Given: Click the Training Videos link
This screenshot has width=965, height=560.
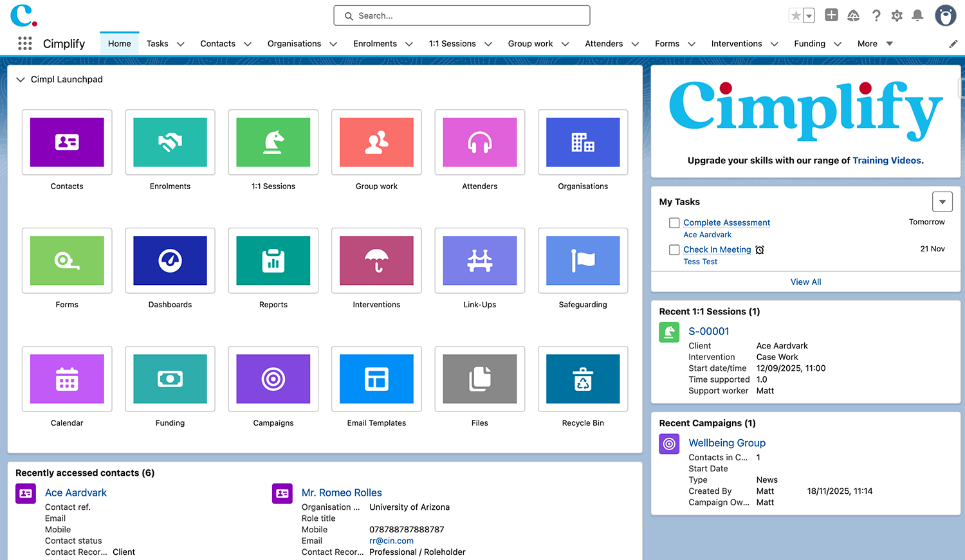Looking at the screenshot, I should point(887,161).
